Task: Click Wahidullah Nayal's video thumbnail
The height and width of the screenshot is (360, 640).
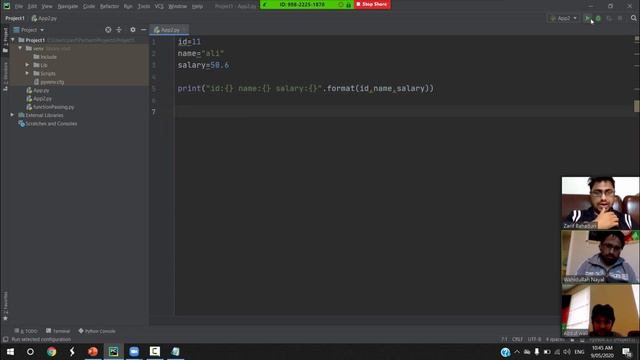Action: [x=600, y=257]
